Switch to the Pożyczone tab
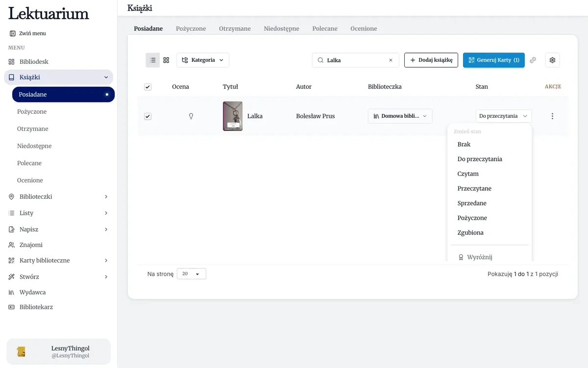 coord(191,28)
